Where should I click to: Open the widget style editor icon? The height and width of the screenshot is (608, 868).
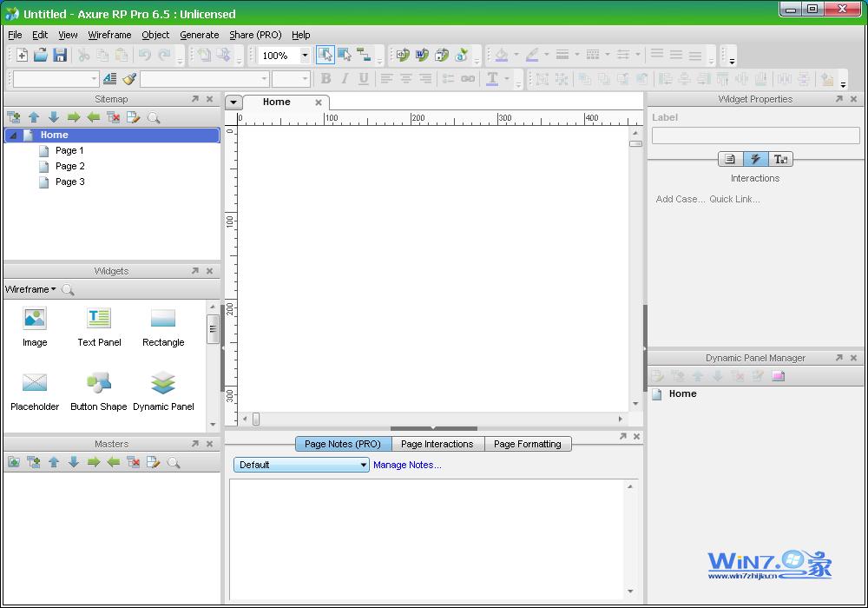click(109, 79)
